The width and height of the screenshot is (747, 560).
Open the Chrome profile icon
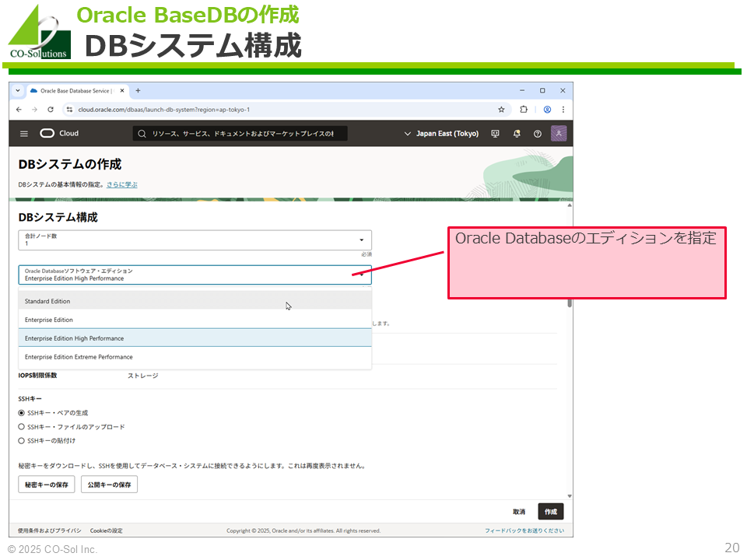pos(547,110)
